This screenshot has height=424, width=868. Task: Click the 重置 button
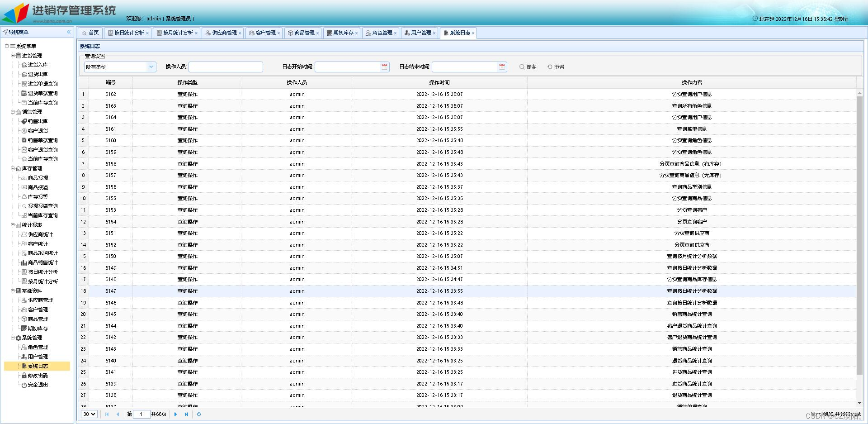point(556,67)
